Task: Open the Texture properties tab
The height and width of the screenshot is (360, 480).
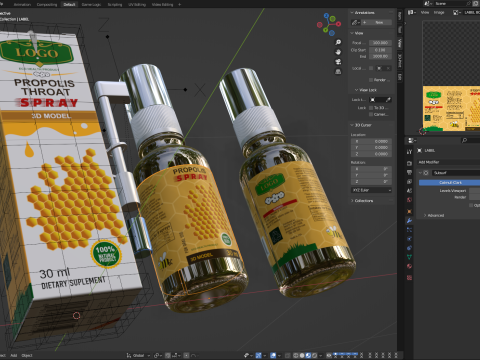Action: coord(409,277)
